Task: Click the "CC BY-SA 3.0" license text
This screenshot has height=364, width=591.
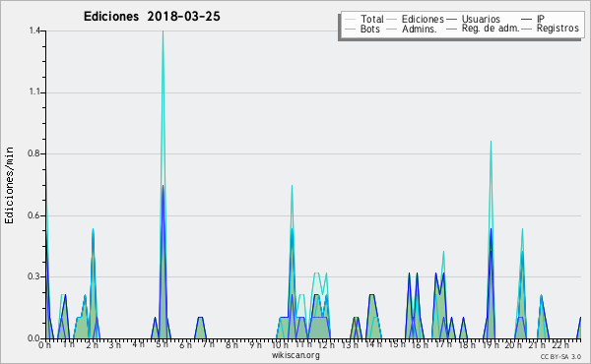Action: pyautogui.click(x=560, y=356)
